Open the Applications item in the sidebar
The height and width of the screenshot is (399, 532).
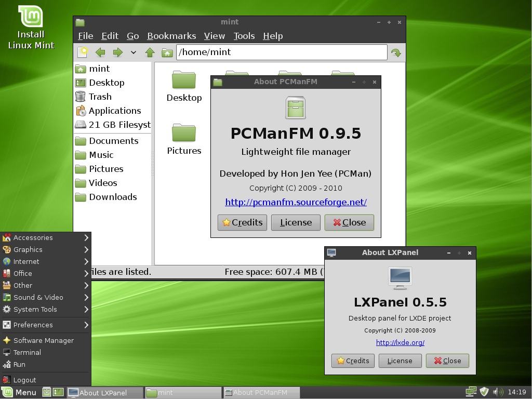click(115, 111)
